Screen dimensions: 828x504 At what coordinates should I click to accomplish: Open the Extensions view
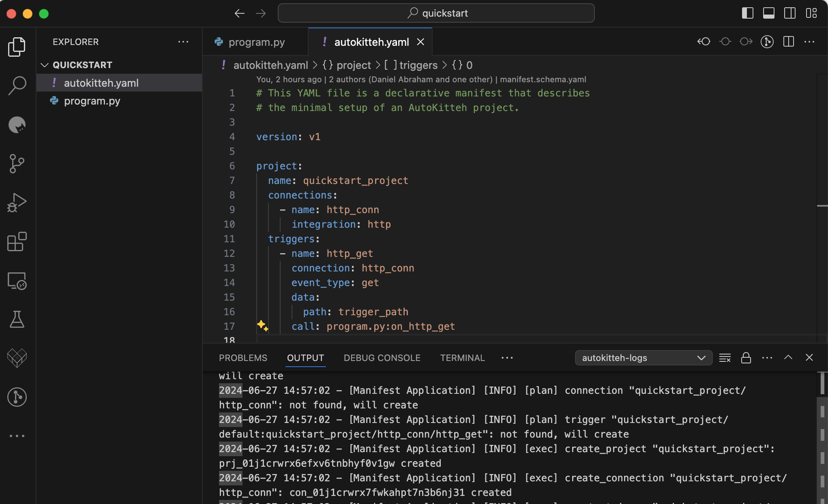pyautogui.click(x=17, y=241)
